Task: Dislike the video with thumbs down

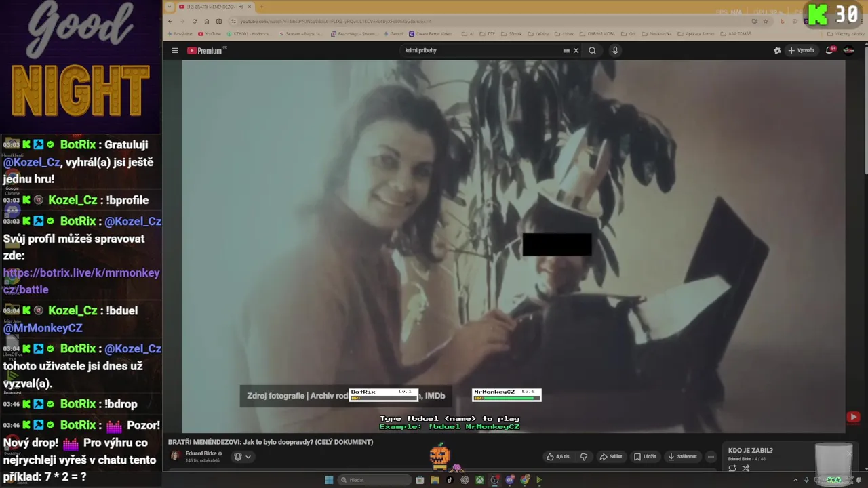Action: (584, 457)
